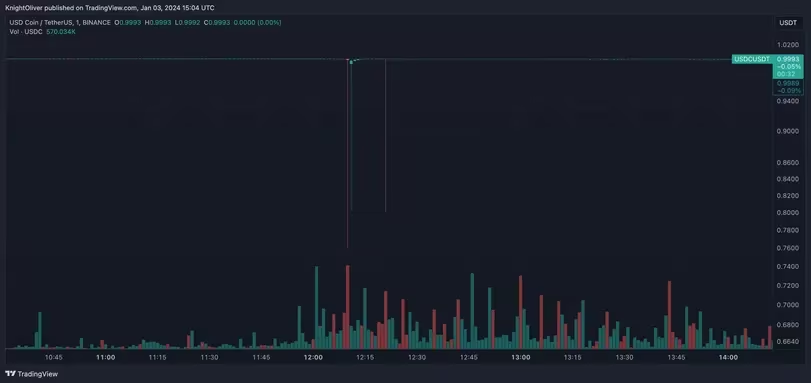Click the 0.7600 price axis label

click(x=788, y=248)
